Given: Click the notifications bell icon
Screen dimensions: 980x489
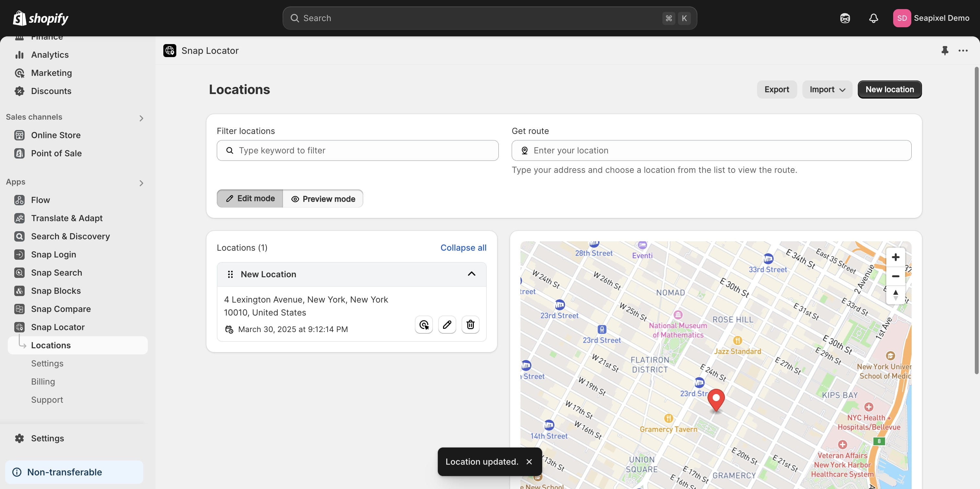Looking at the screenshot, I should [x=873, y=18].
